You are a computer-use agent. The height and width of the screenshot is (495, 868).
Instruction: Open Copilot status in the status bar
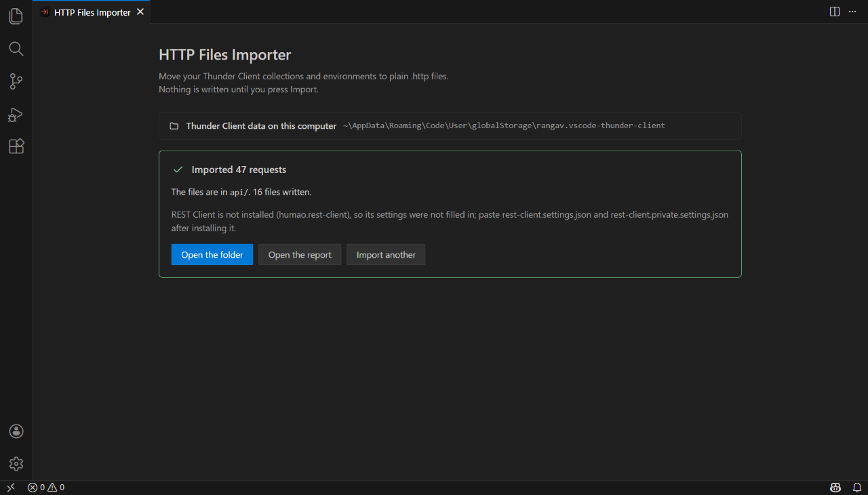click(835, 488)
